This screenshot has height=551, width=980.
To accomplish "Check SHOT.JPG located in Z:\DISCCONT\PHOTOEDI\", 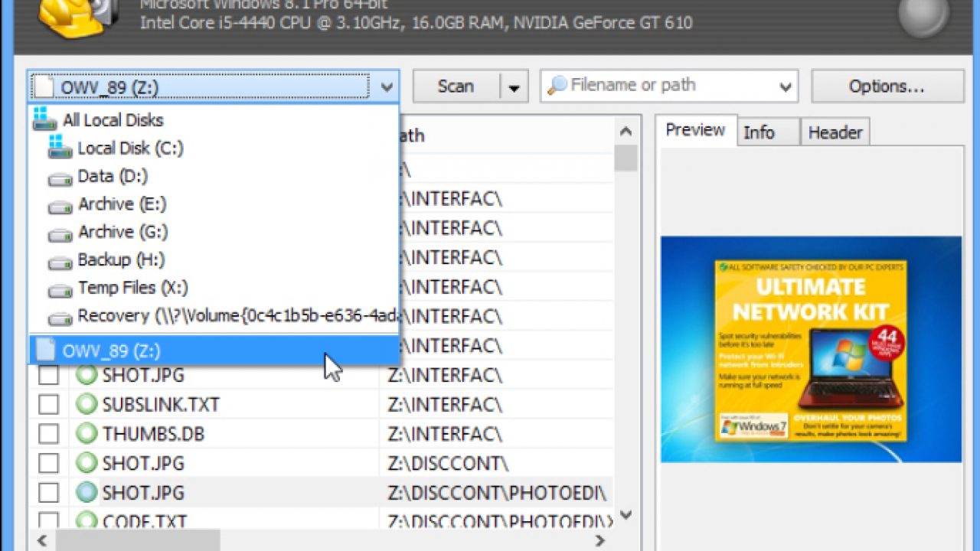I will (48, 492).
